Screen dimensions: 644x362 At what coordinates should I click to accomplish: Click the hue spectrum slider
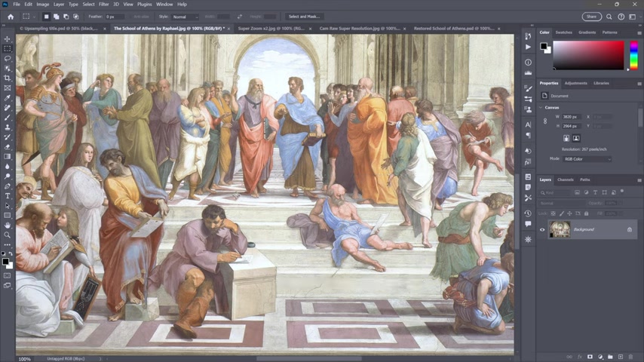pyautogui.click(x=633, y=55)
